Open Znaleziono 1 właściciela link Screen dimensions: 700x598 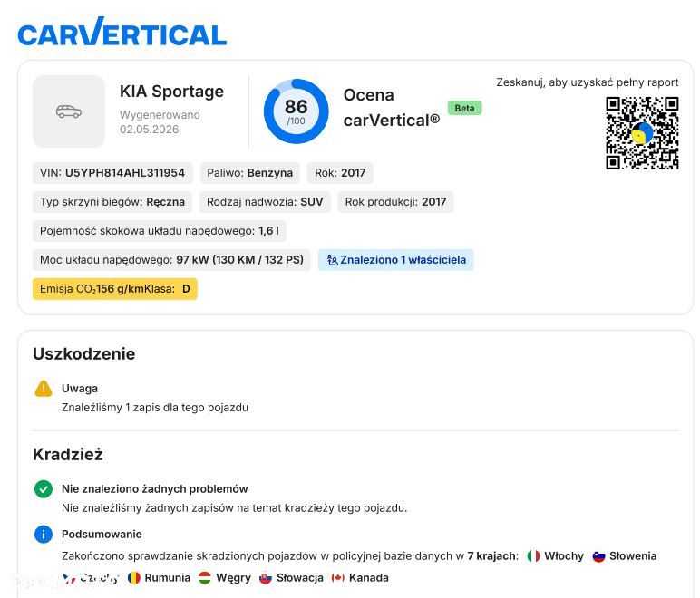[396, 260]
